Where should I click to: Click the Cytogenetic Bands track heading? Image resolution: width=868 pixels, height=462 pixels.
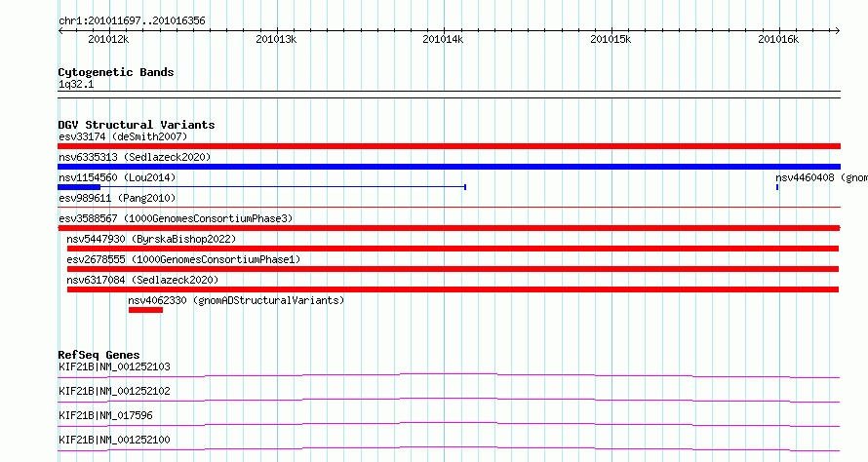pos(116,72)
